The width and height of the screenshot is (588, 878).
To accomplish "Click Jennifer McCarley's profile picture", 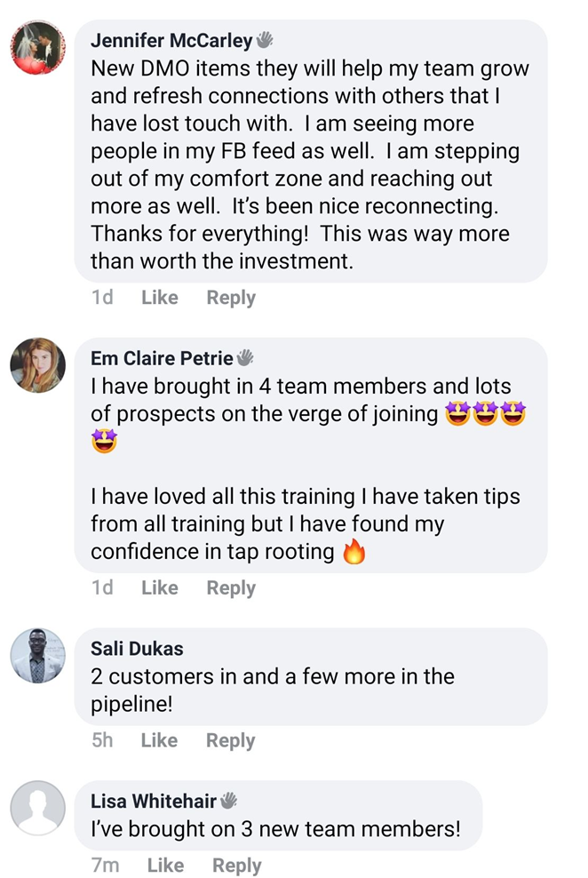I will pos(37,47).
